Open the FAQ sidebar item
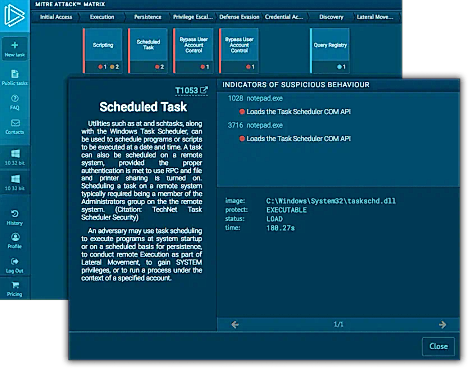This screenshot has height=368, width=468. [x=15, y=102]
